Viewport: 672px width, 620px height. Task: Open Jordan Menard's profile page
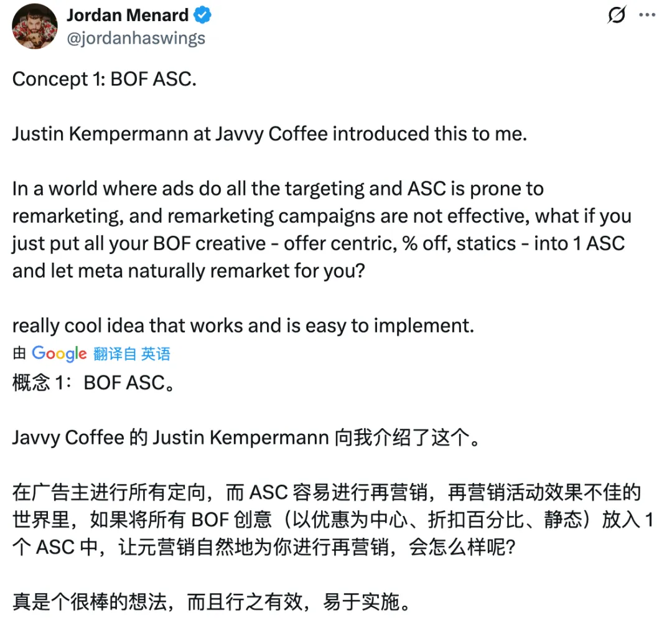tap(127, 15)
